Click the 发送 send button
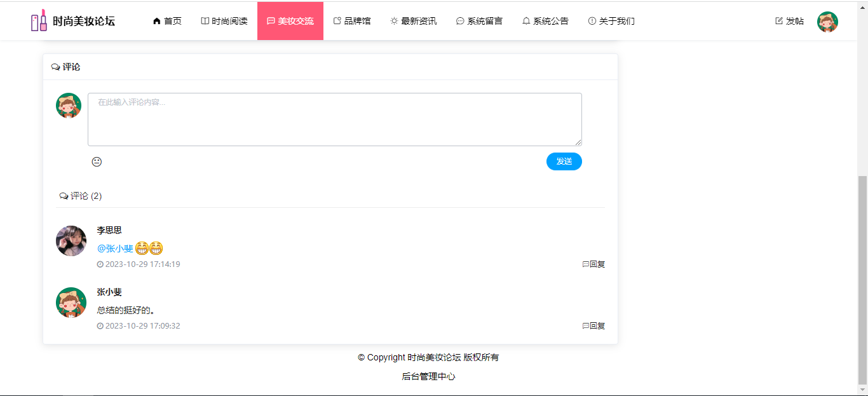The width and height of the screenshot is (868, 396). click(x=564, y=161)
